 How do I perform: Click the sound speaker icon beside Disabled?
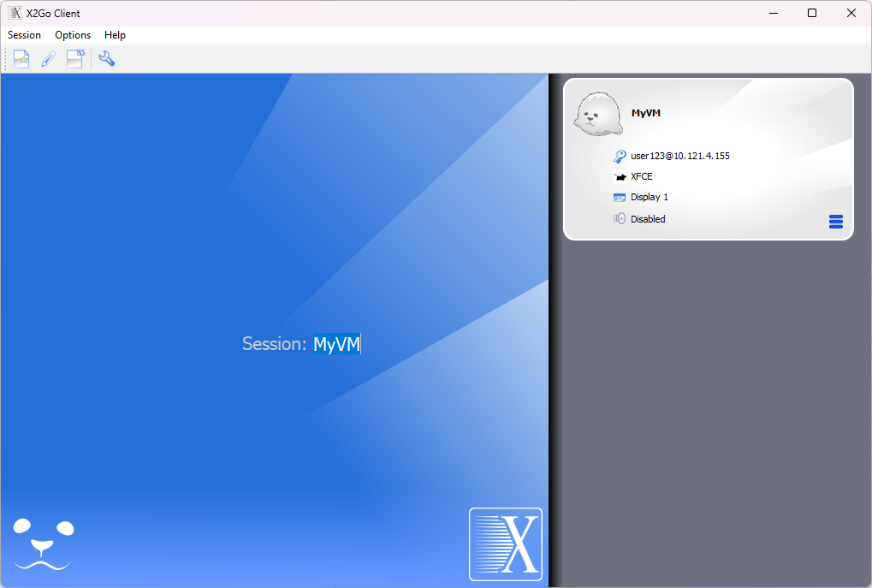620,218
